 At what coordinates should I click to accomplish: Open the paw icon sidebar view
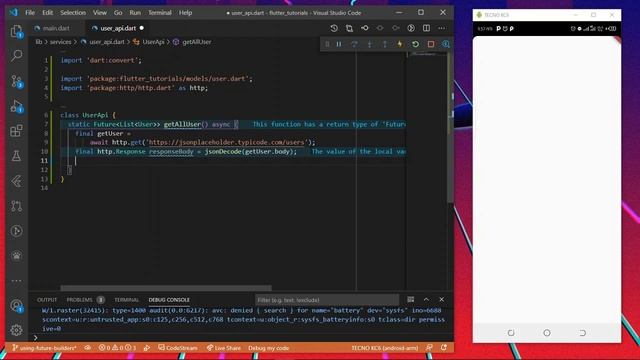[16, 256]
